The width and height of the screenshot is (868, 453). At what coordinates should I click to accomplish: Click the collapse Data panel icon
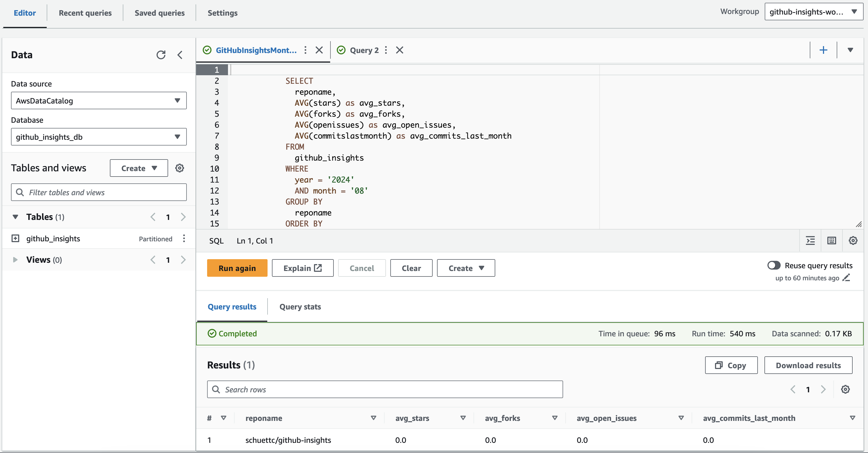point(180,55)
